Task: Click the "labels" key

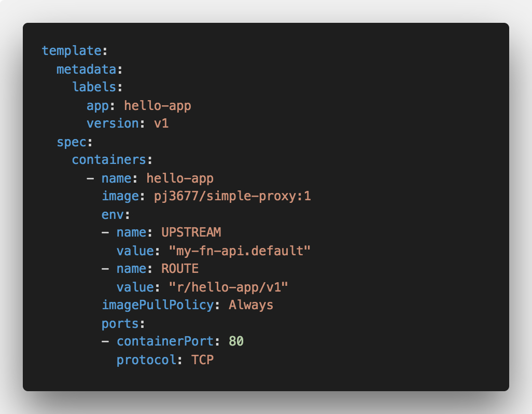Action: (x=94, y=88)
